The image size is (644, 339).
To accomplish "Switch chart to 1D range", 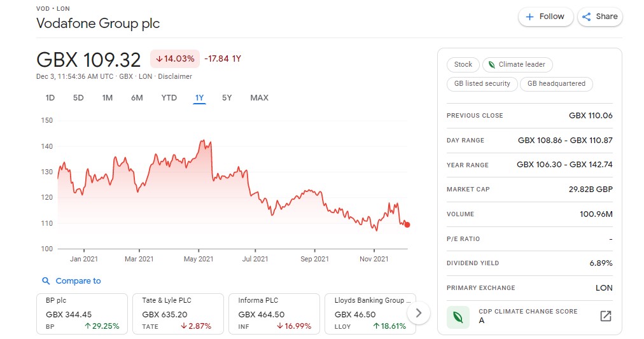I will [50, 98].
